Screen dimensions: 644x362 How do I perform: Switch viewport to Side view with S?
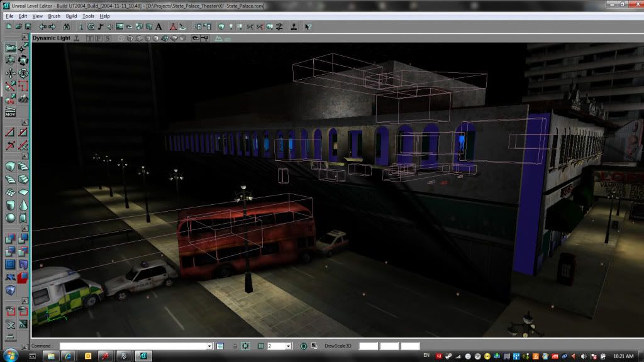click(x=108, y=38)
